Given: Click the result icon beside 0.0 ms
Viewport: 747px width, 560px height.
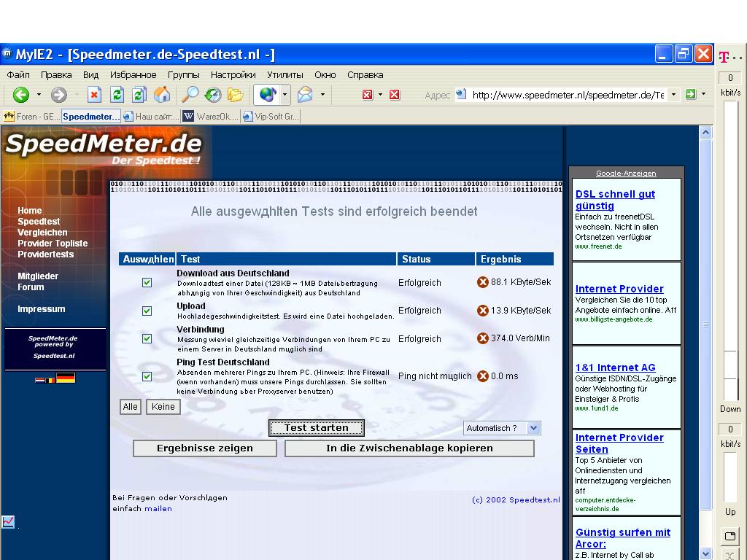Looking at the screenshot, I should coord(483,376).
